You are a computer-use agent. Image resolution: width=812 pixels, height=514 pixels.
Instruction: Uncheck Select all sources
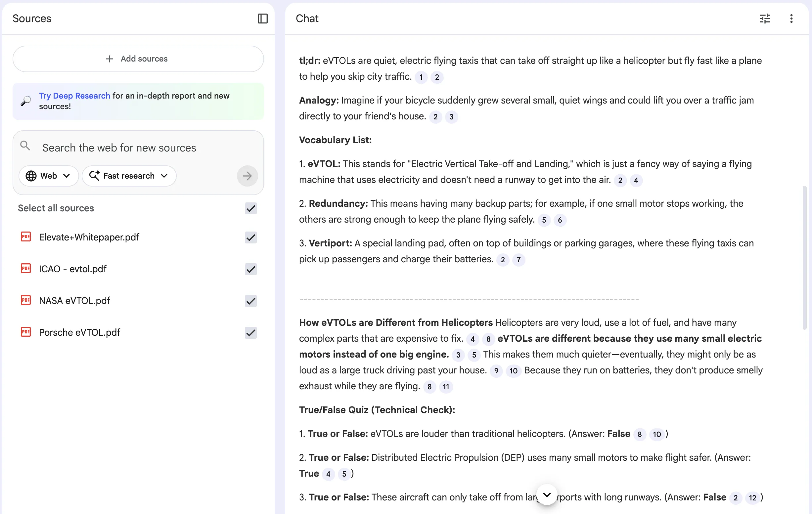pyautogui.click(x=250, y=208)
